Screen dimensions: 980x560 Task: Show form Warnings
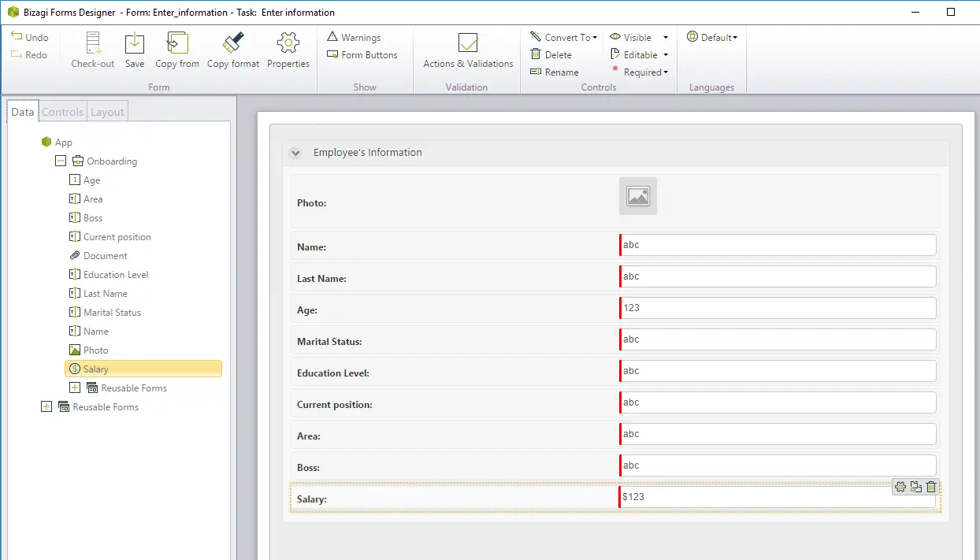354,37
